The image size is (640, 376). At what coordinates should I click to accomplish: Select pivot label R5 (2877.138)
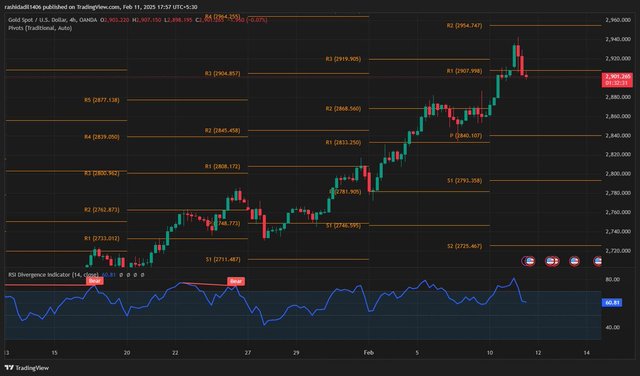(x=102, y=100)
